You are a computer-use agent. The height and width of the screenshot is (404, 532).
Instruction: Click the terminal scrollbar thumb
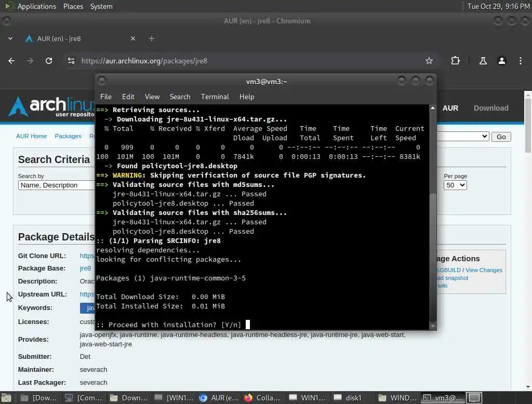[433, 257]
